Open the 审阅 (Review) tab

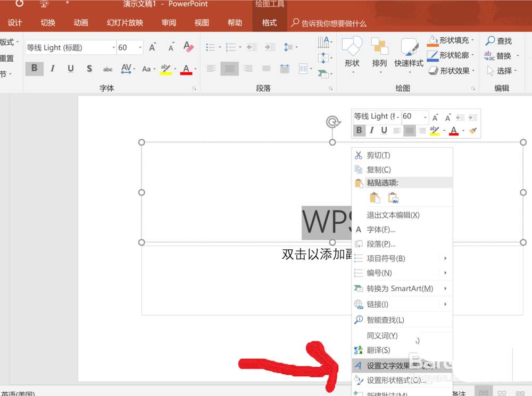pos(169,23)
